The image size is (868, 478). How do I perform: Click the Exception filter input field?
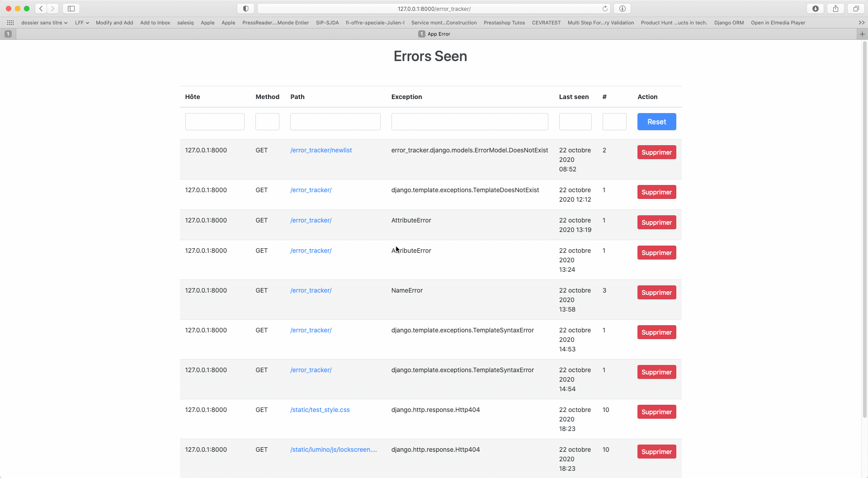(x=470, y=122)
